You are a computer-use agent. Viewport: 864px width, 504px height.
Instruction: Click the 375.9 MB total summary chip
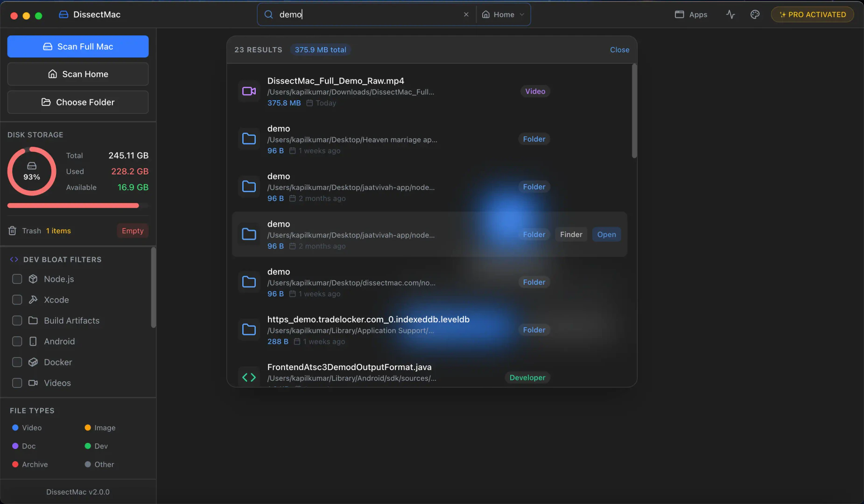pos(320,49)
